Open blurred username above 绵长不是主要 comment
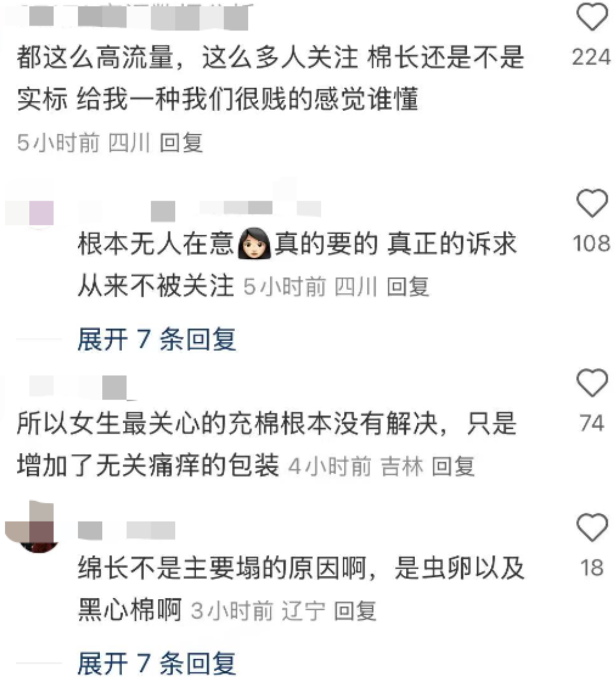The image size is (616, 680). pos(127,531)
